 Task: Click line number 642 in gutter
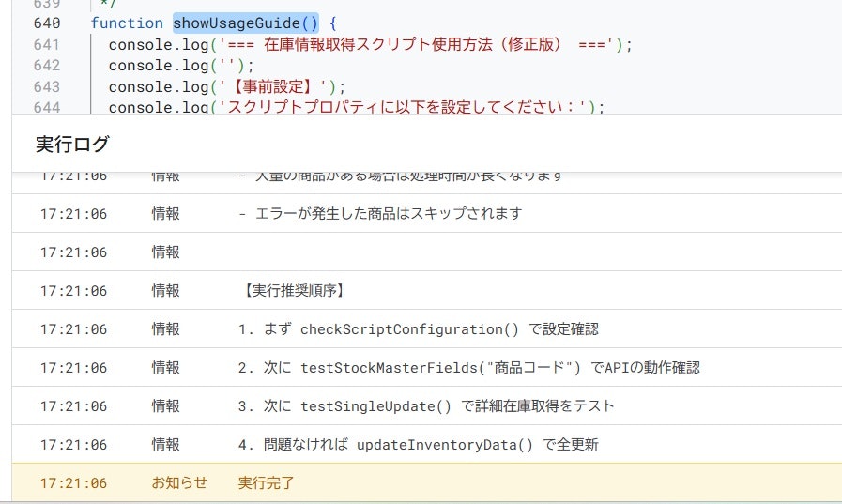(x=47, y=66)
